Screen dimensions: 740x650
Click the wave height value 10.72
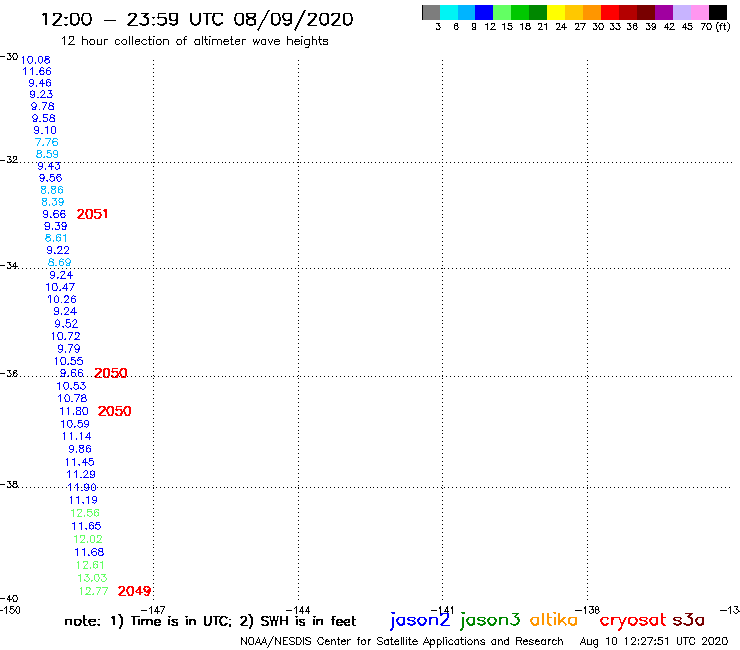point(66,336)
